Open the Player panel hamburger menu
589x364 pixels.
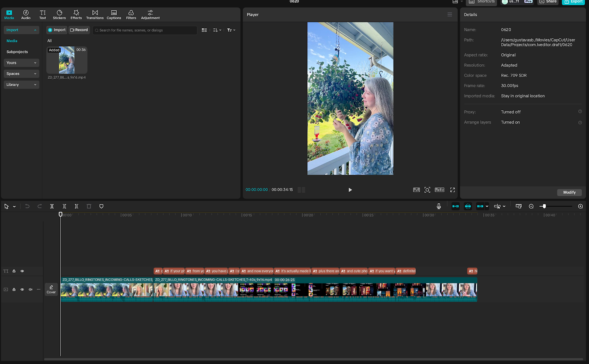[x=449, y=15]
